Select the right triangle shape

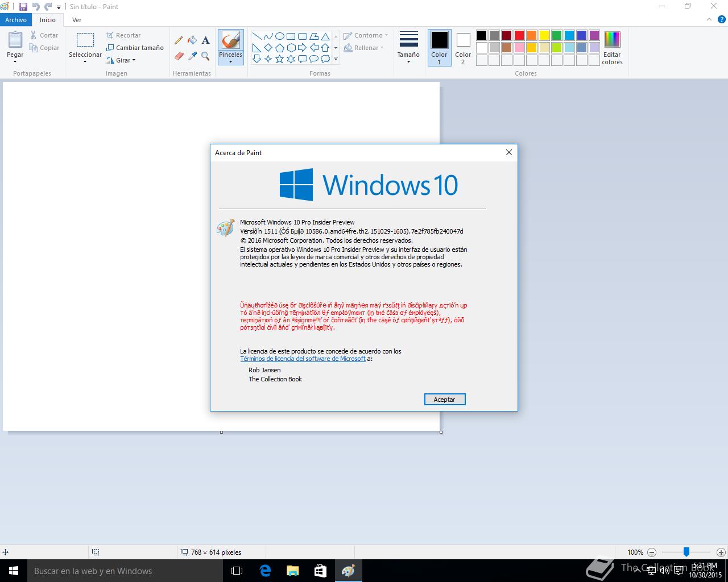(x=257, y=48)
